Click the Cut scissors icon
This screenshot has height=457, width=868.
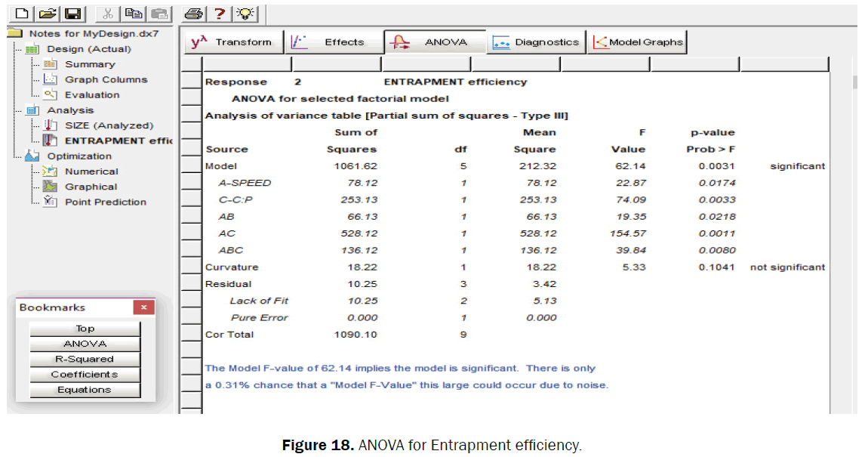click(x=108, y=14)
